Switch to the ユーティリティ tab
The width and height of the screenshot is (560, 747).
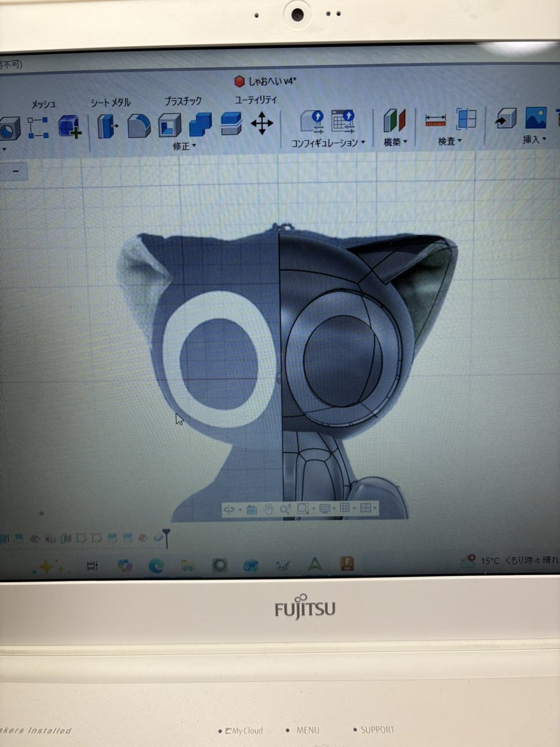point(256,100)
